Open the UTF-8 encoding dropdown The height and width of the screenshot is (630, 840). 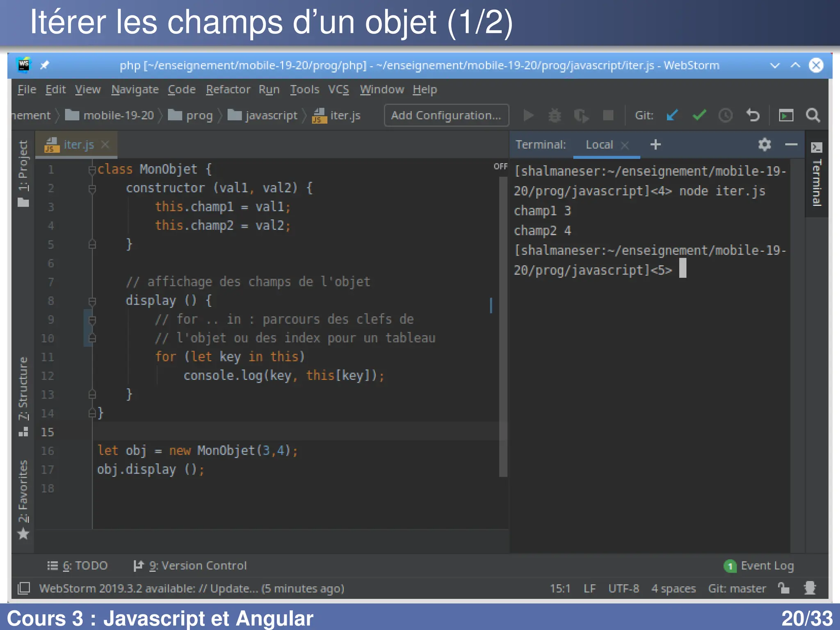pos(623,589)
